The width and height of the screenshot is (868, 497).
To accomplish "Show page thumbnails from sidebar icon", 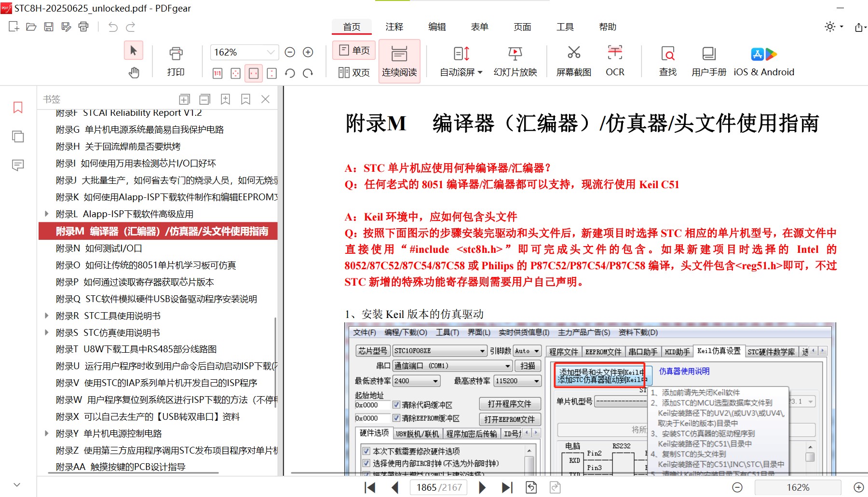I will tap(18, 137).
